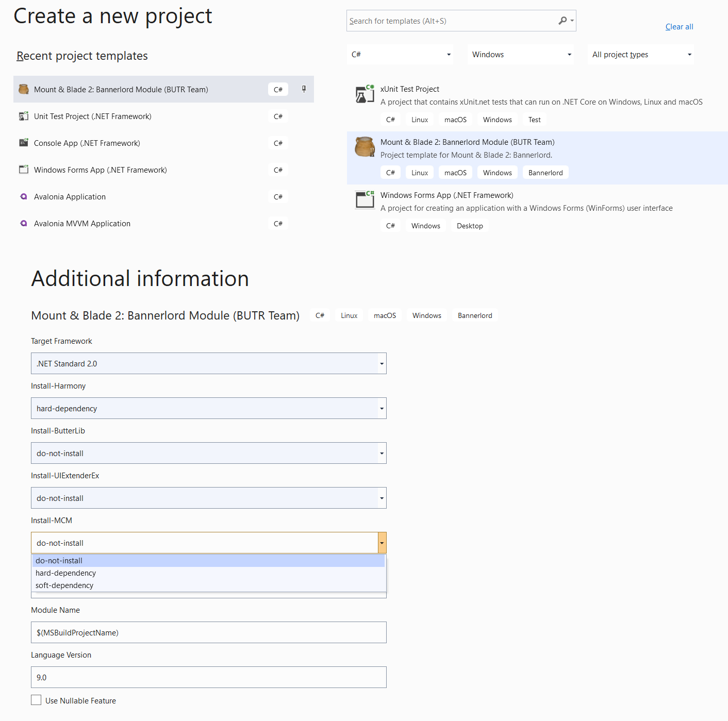The width and height of the screenshot is (728, 721).
Task: Expand Target Framework combo box
Action: click(x=382, y=363)
